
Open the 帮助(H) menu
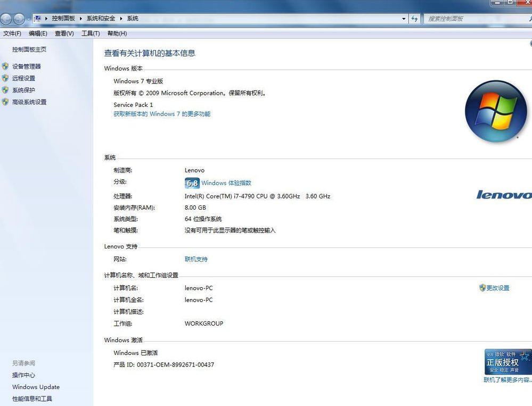click(x=117, y=33)
